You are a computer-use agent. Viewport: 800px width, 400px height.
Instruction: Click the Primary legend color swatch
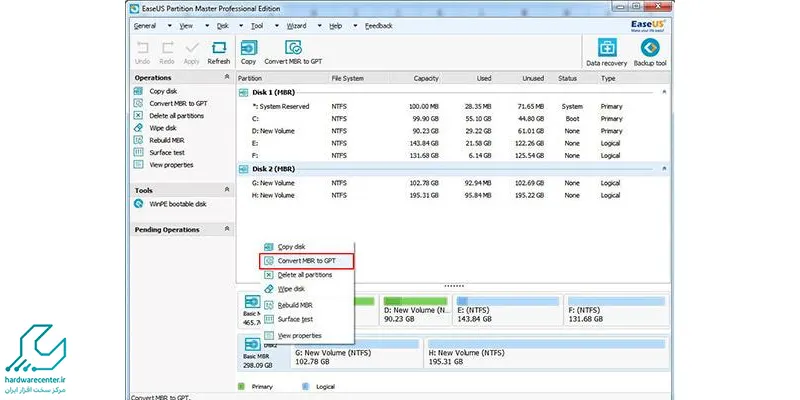click(242, 386)
